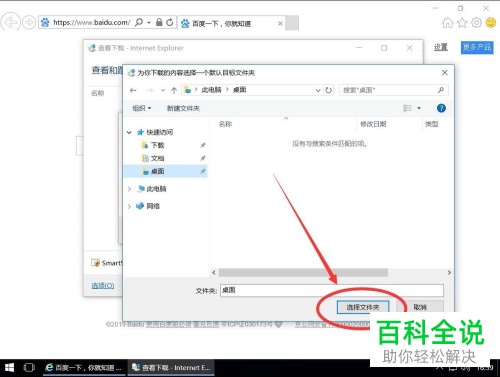Click the horizontal scrollbar thumb
The image size is (500, 377).
(303, 273)
